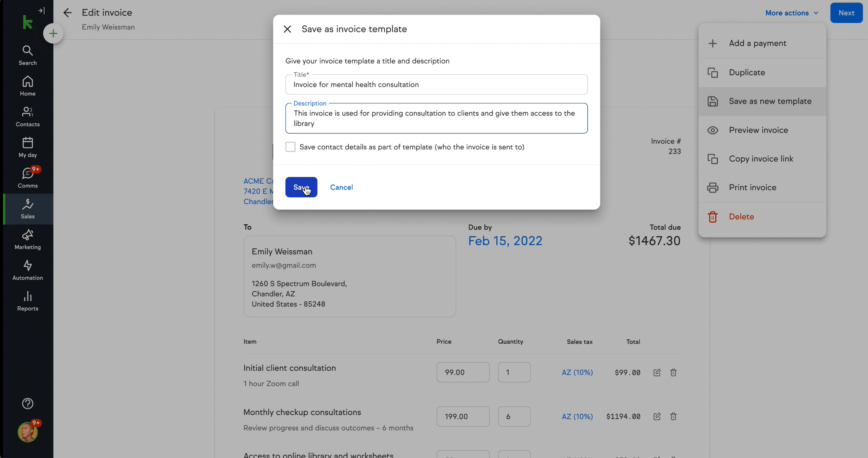Image resolution: width=868 pixels, height=458 pixels.
Task: Click the Initial client consultation item name
Action: coord(289,368)
